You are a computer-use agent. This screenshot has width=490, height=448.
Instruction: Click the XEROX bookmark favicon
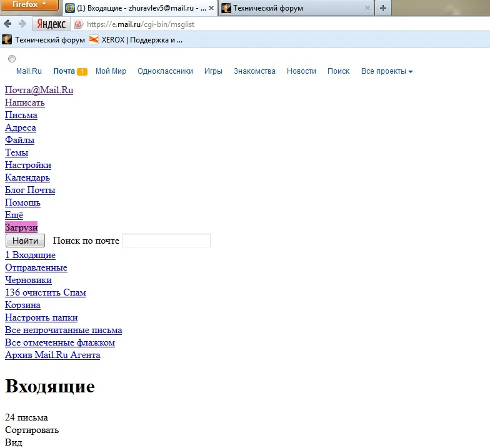click(x=94, y=40)
